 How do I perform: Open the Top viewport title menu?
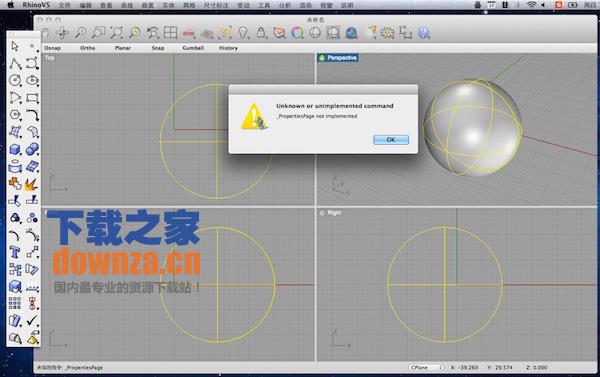pyautogui.click(x=50, y=58)
